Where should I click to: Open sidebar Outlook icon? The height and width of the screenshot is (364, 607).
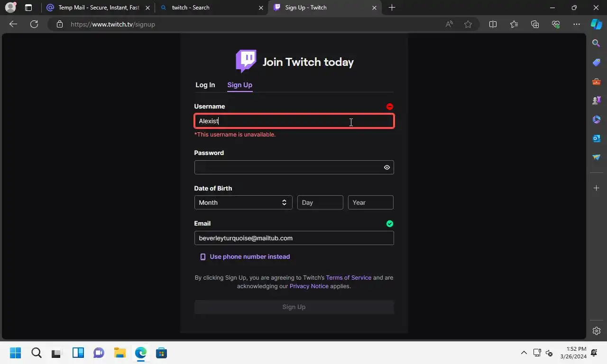[597, 138]
